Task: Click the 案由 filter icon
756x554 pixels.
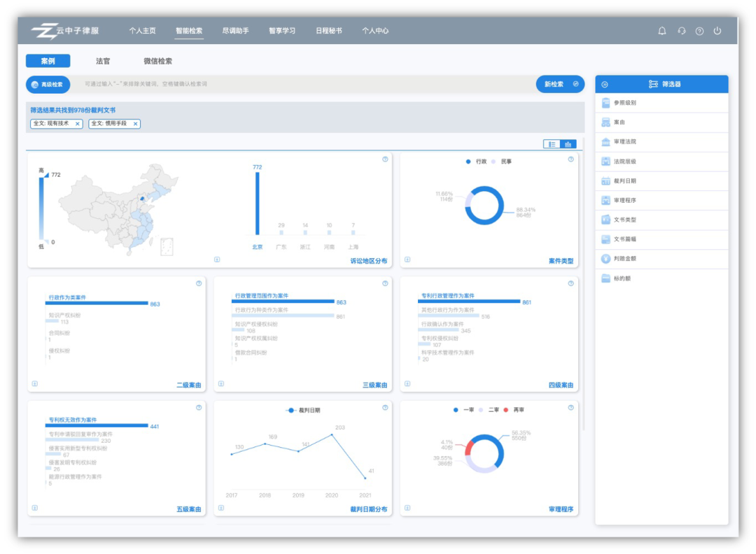Action: pos(605,122)
